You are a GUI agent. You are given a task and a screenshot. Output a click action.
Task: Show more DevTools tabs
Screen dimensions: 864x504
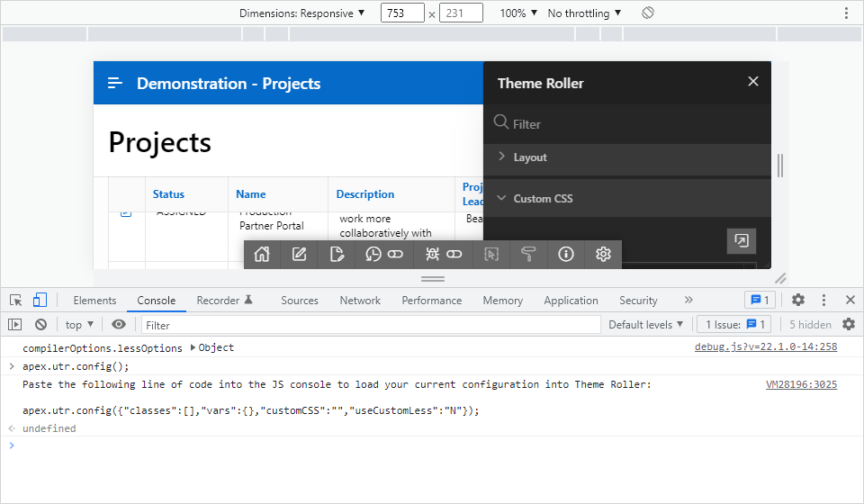(x=688, y=300)
